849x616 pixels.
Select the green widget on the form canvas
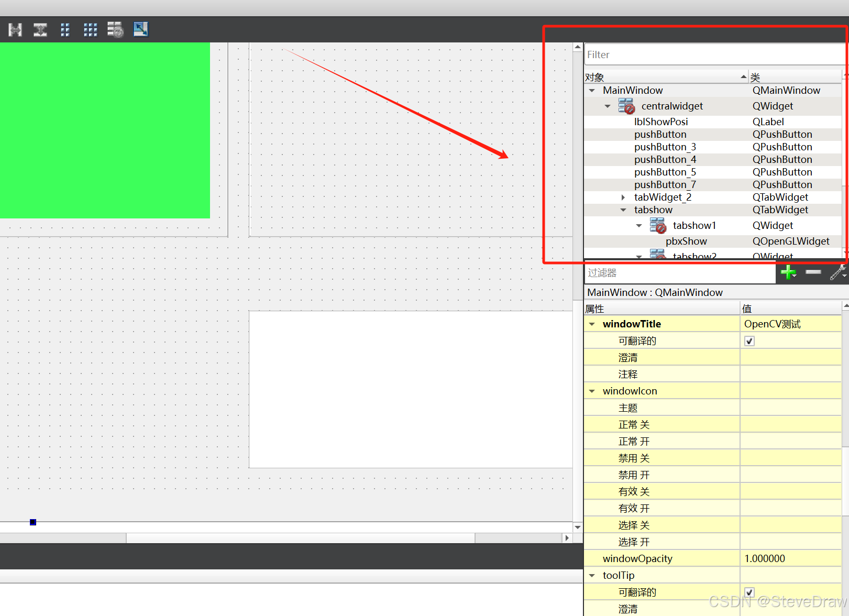click(x=105, y=130)
